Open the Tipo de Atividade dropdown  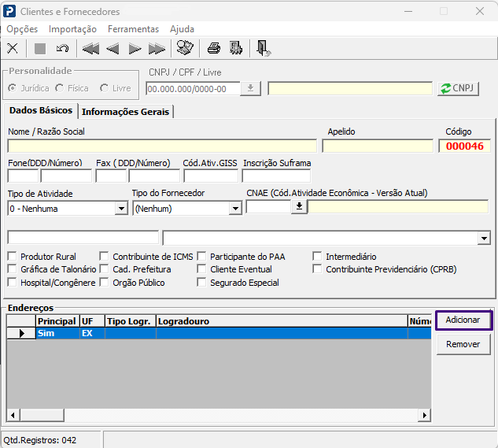click(121, 209)
